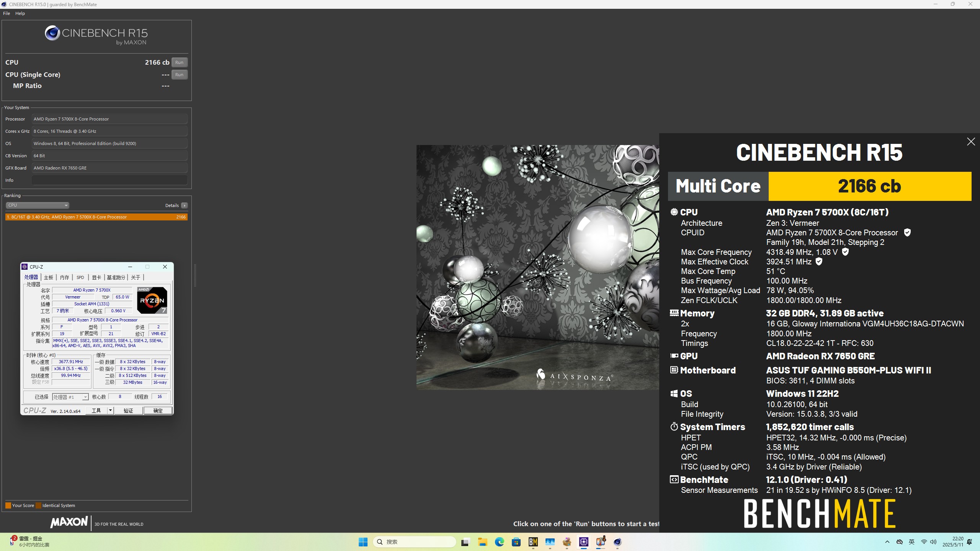Click into the Info input field

109,180
